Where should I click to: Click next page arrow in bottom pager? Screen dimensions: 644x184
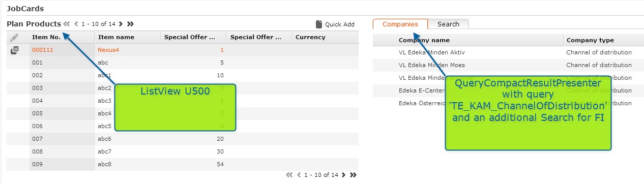[343, 175]
